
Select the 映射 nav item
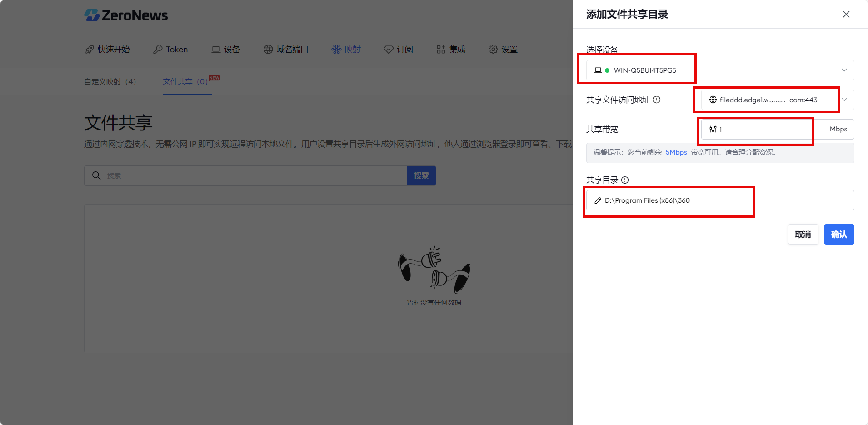[x=346, y=50]
